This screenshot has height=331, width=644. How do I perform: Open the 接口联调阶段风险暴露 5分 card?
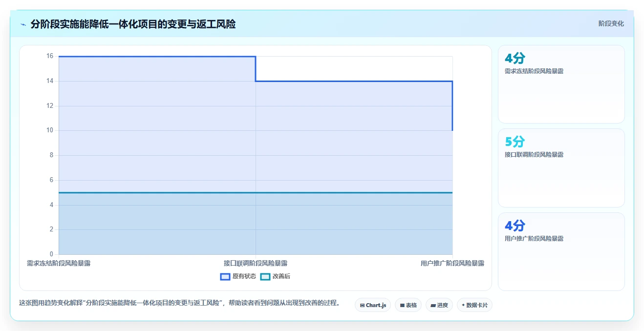coord(561,168)
